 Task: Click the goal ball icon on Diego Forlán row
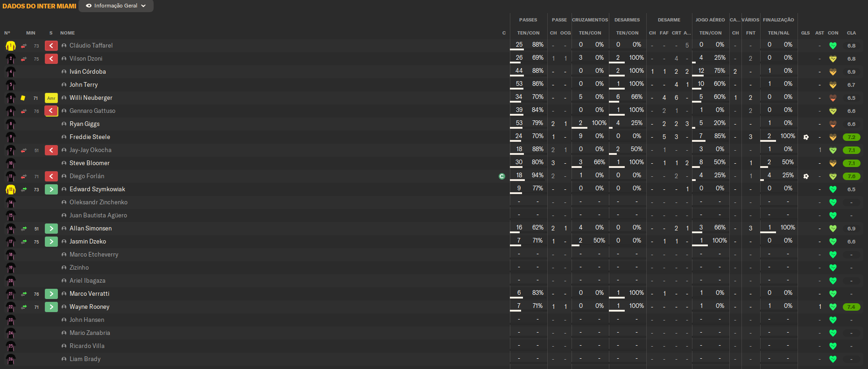tap(806, 176)
